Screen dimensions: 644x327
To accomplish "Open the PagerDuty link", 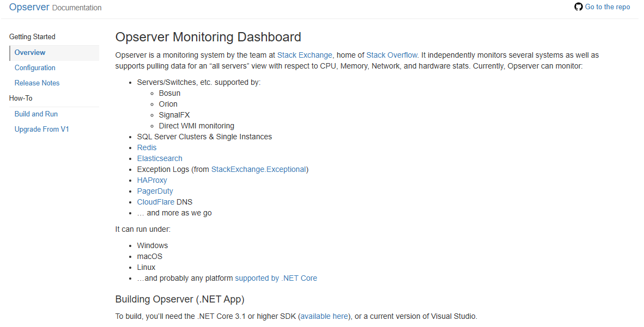I will [155, 191].
